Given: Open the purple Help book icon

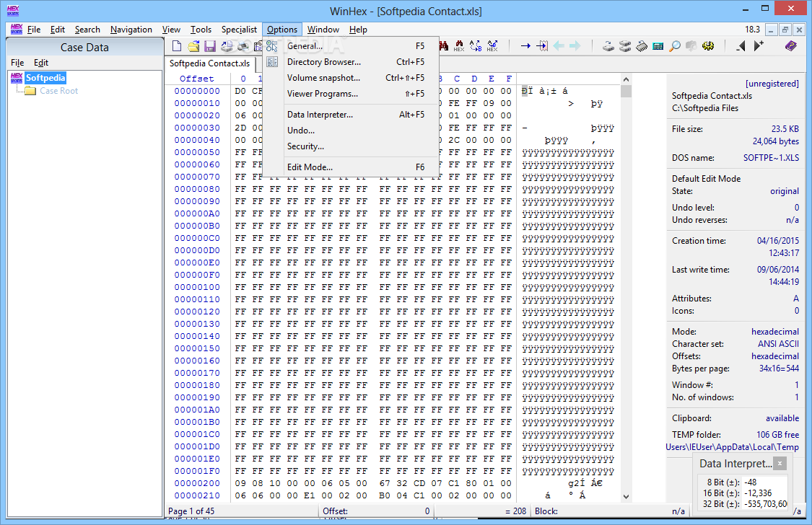Looking at the screenshot, I should 791,46.
